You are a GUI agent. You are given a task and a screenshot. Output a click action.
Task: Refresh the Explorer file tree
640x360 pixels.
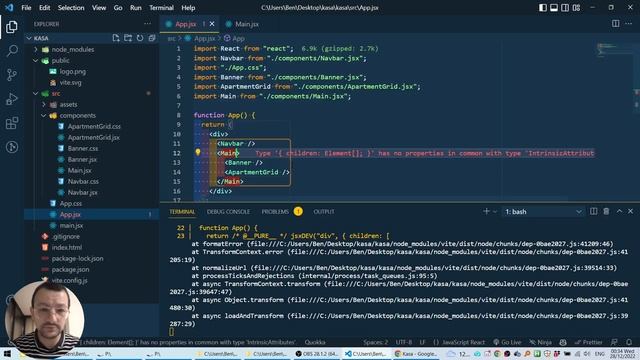pyautogui.click(x=140, y=38)
